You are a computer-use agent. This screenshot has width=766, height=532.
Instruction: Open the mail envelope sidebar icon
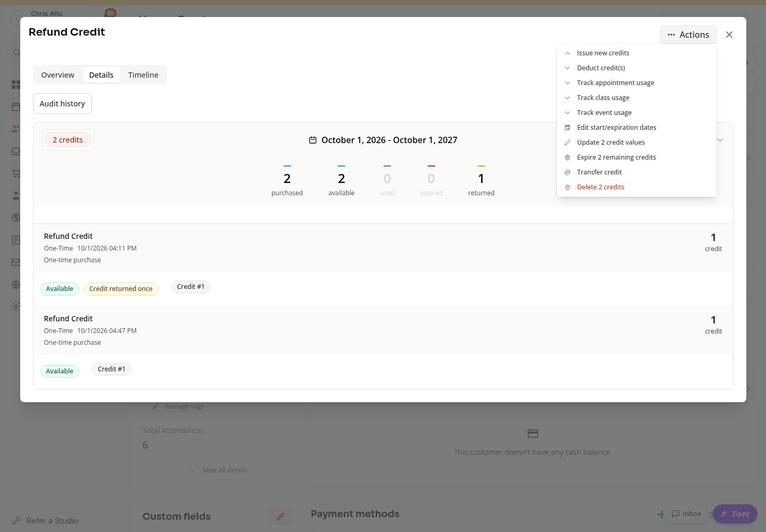tap(16, 262)
